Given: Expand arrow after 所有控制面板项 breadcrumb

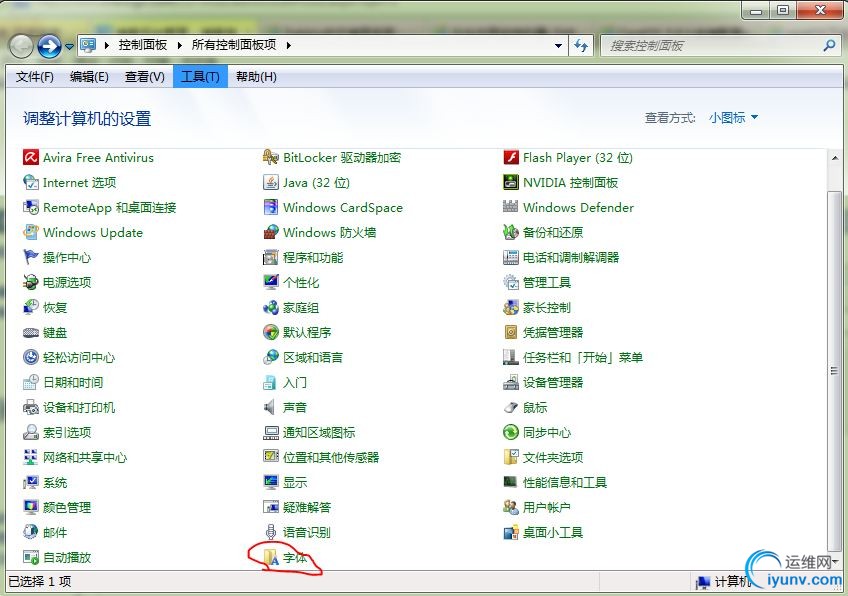Looking at the screenshot, I should 288,45.
